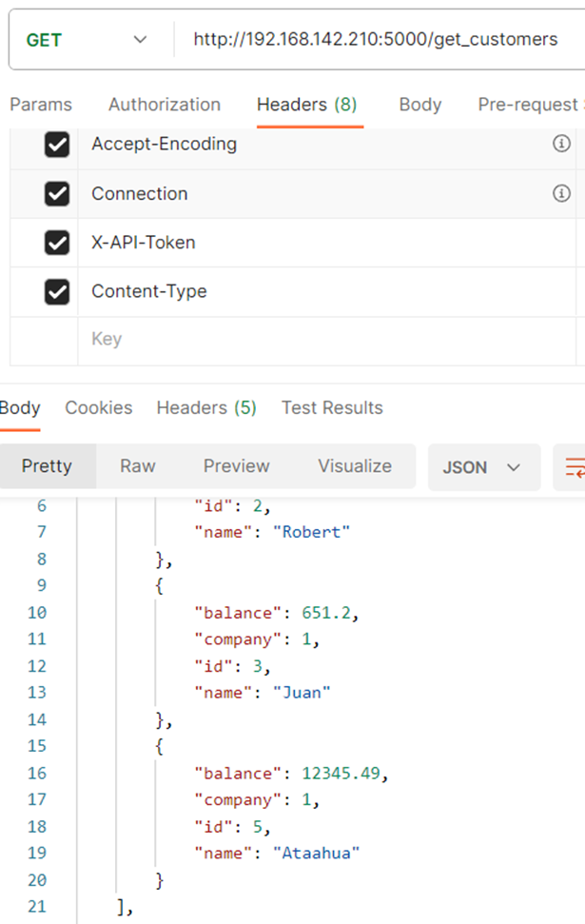Disable the X-API-Token header checkbox
This screenshot has height=924, width=585.
click(57, 243)
